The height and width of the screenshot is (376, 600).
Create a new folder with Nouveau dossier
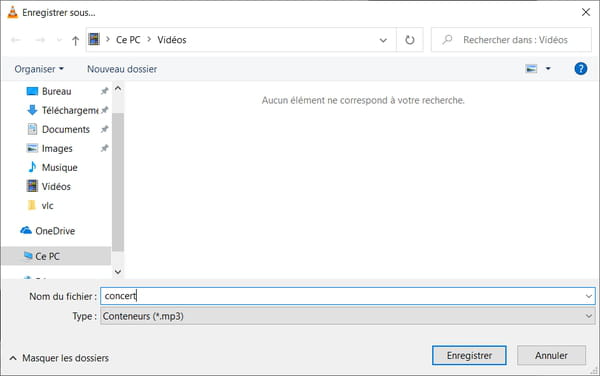coord(122,69)
